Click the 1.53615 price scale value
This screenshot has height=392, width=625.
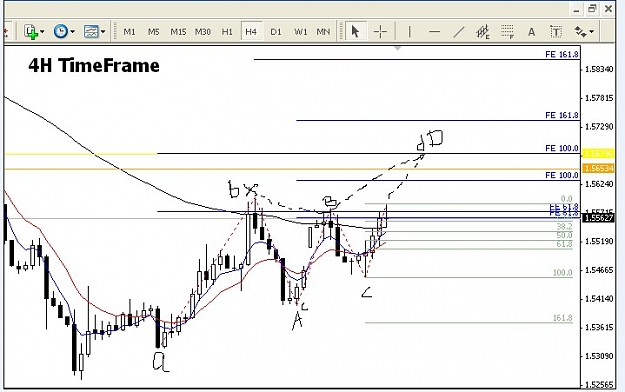[599, 328]
